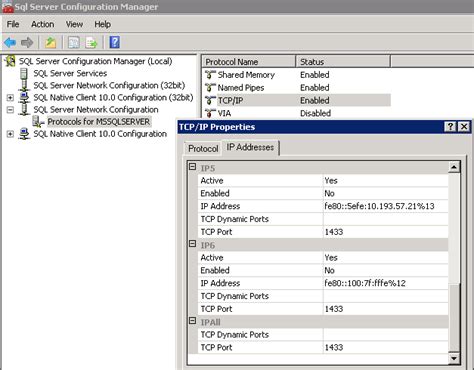The image size is (474, 370).
Task: Click the Up one level toolbar icon
Action: (50, 42)
